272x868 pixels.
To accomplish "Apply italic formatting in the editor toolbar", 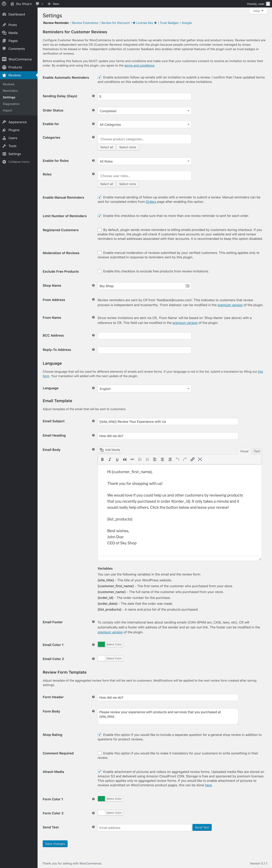I will coord(110,459).
